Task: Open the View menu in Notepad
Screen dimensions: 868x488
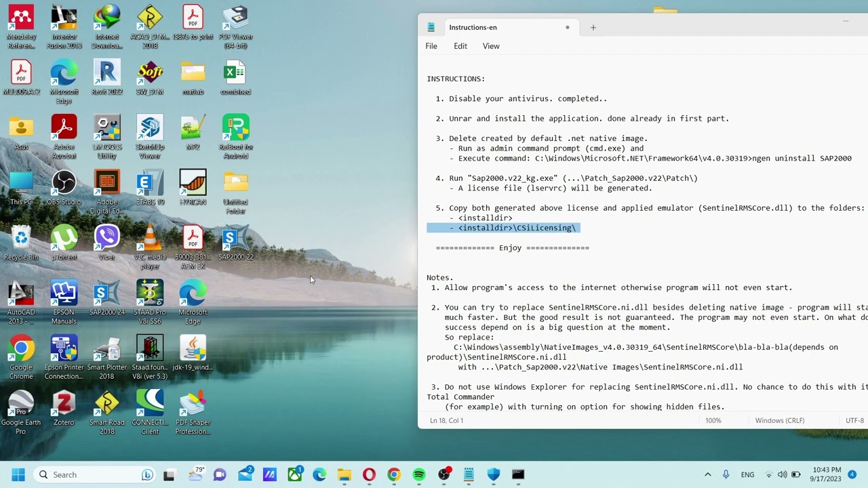Action: pos(491,46)
